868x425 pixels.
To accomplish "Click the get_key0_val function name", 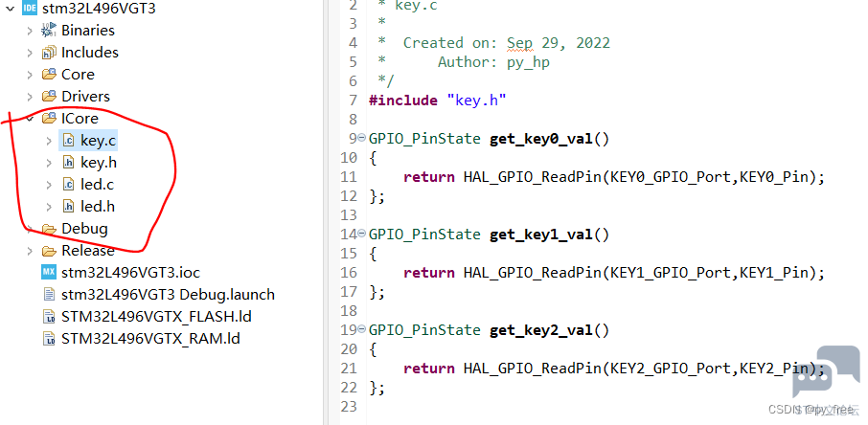I will click(x=541, y=139).
